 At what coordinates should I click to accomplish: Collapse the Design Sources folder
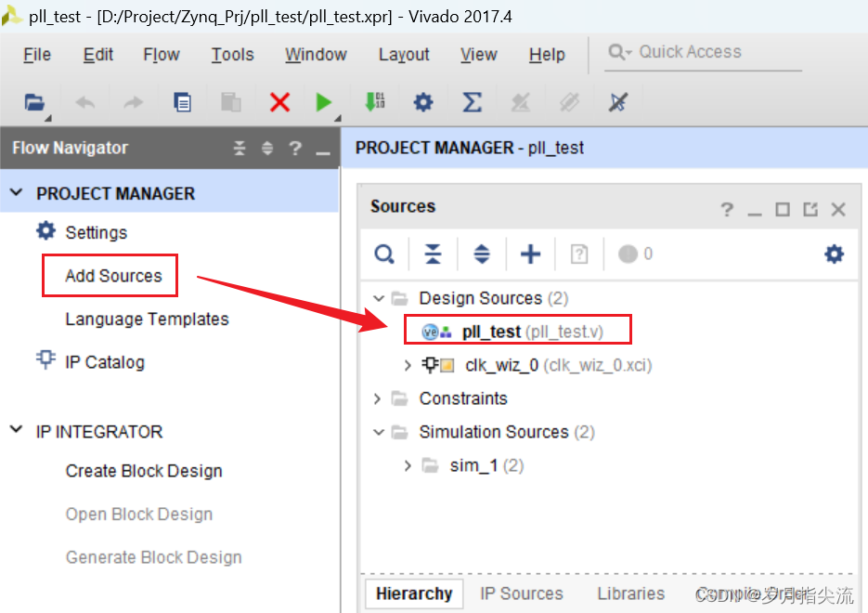379,298
